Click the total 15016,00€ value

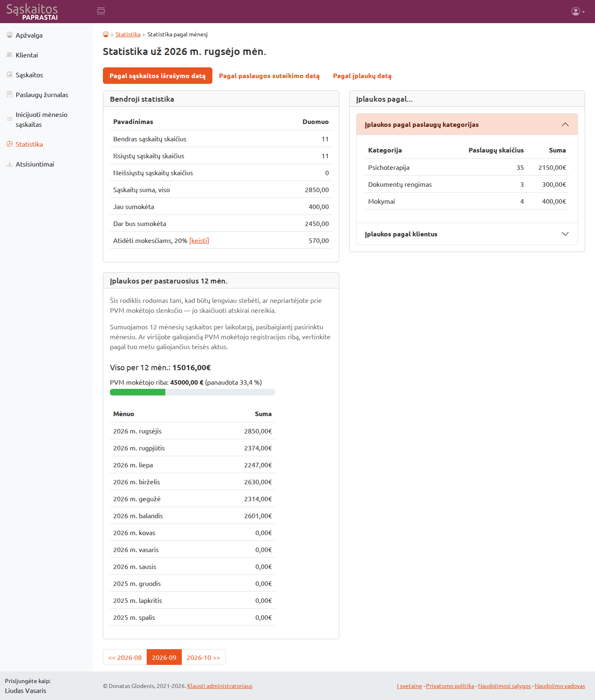point(192,367)
